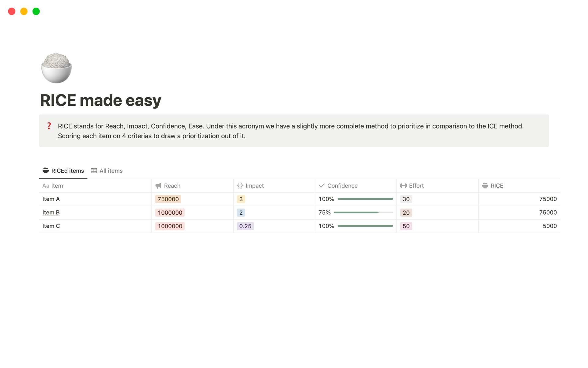Click the bowl icon beside RICE column
Viewport: 588px width, 368px height.
485,186
